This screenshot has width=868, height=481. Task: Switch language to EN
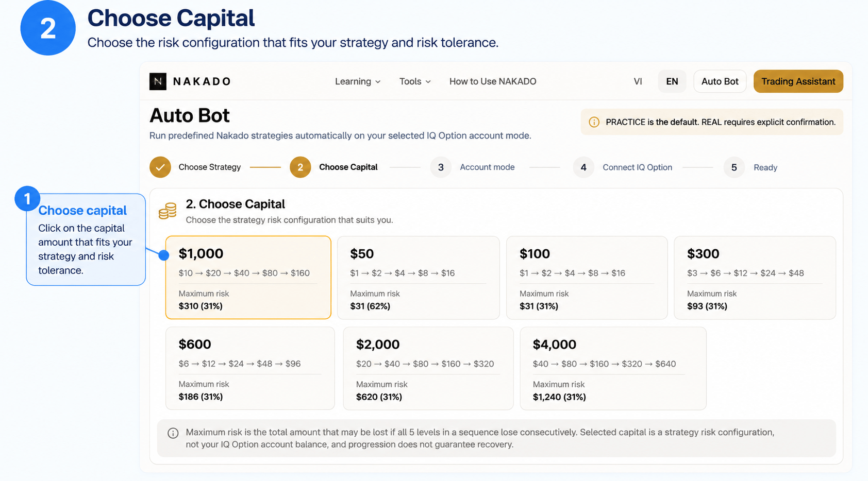pyautogui.click(x=672, y=81)
